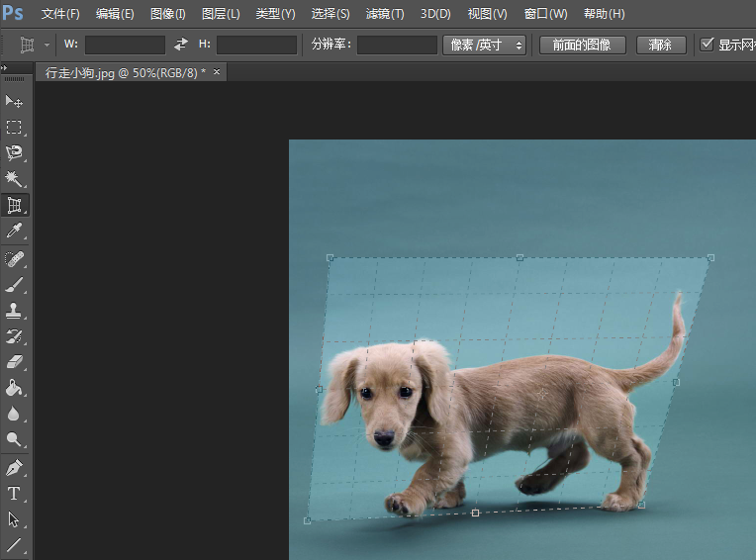Click the 分辨率 input field
756x560 pixels.
click(397, 45)
